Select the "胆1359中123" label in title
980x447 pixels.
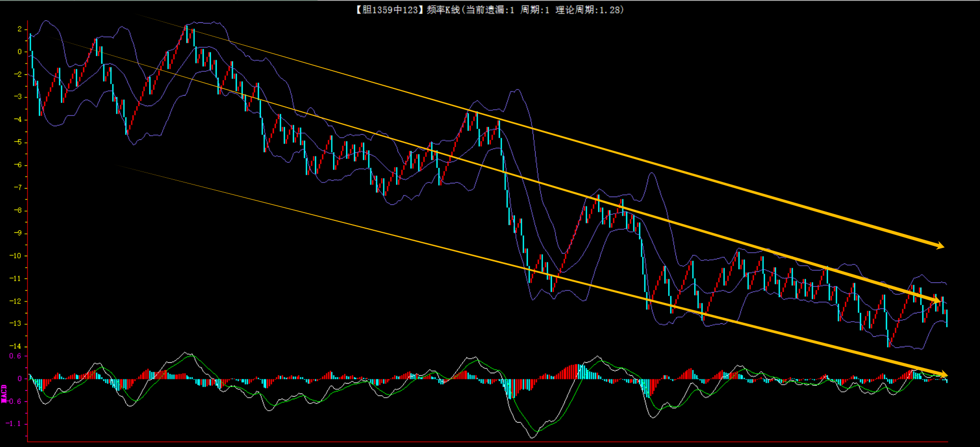(x=390, y=10)
